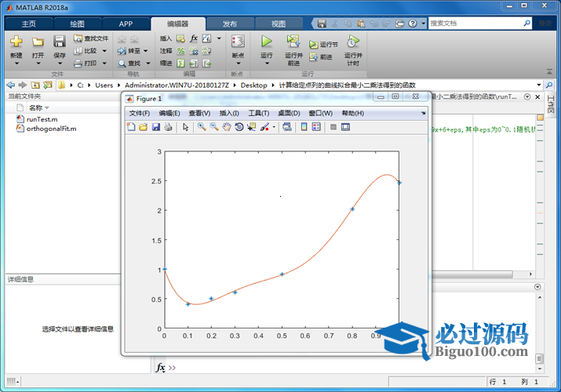Image resolution: width=561 pixels, height=392 pixels.
Task: Expand the Print (打印) dropdown arrow
Action: coord(104,64)
